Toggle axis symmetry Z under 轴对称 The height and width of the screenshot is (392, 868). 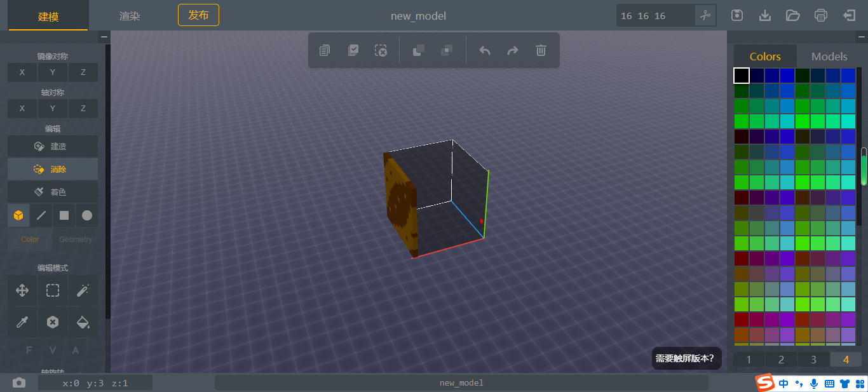click(x=83, y=109)
